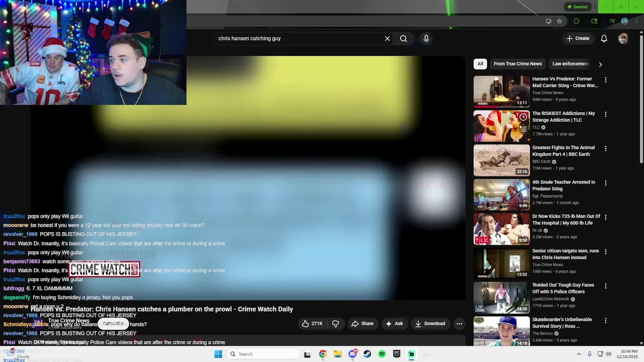Viewport: 644px width, 362px height.
Task: Open Skateboarder's Unbelievable Survival Story title
Action: point(562,323)
